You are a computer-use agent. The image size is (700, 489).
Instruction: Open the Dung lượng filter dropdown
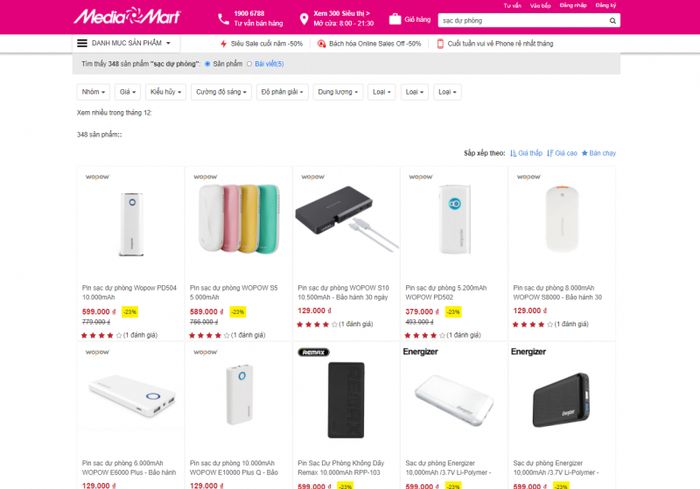tap(338, 92)
